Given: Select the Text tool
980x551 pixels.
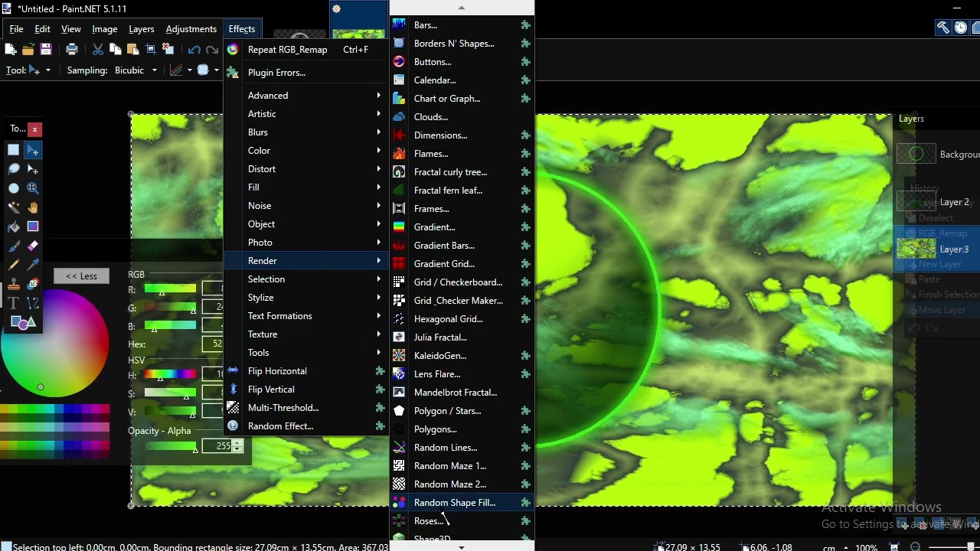Looking at the screenshot, I should (x=14, y=304).
